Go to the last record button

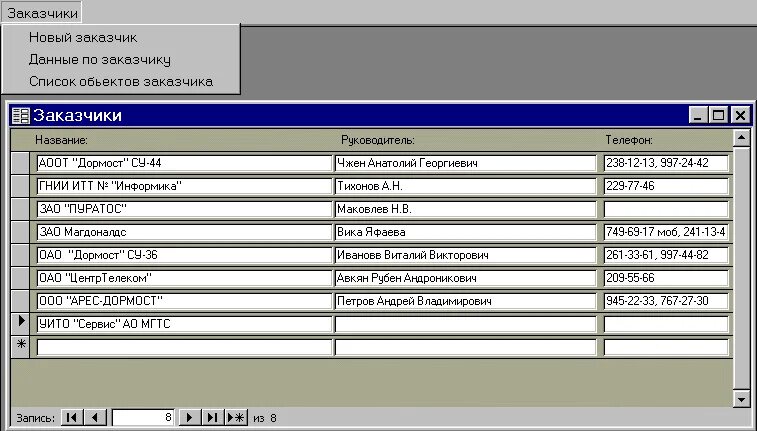click(212, 417)
